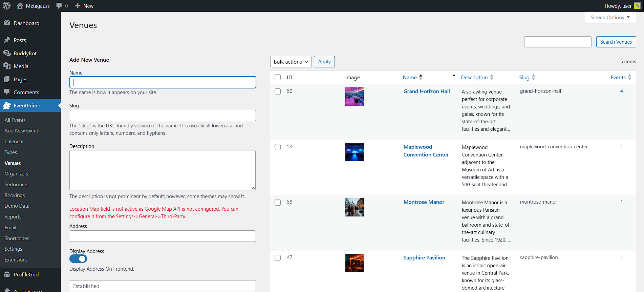
Task: Open the Metagauss site home icon
Action: coord(20,6)
